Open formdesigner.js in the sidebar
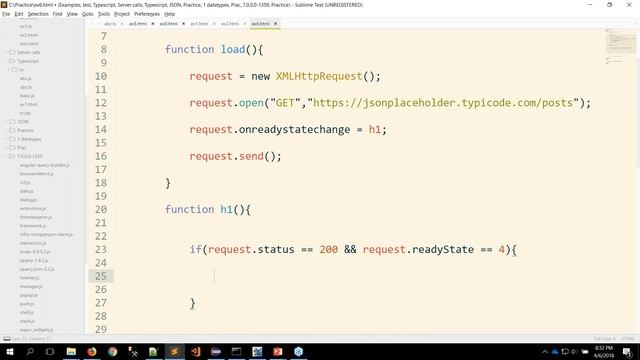The width and height of the screenshot is (640, 360). 36,217
